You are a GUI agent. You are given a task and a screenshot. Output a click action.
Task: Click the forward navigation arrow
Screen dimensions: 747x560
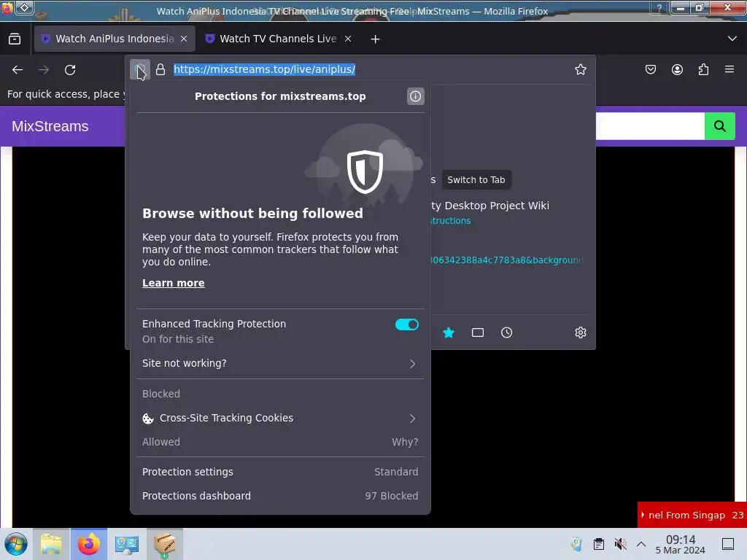coord(44,70)
